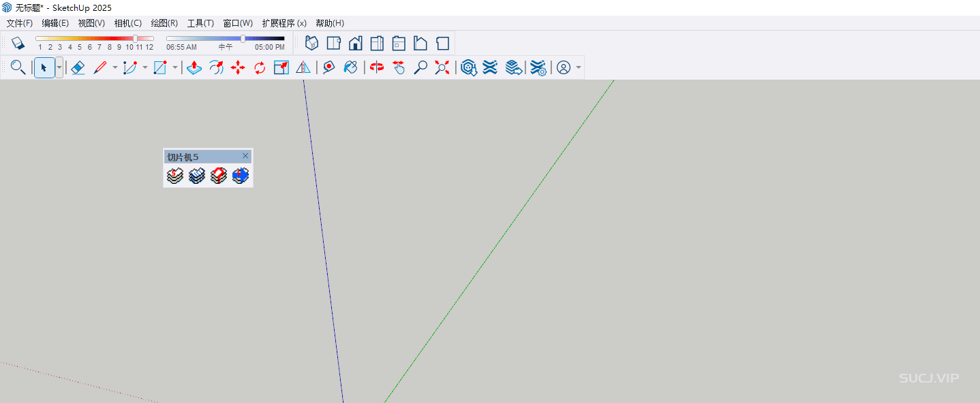
Task: Open the 帮助(H) menu
Action: tap(330, 23)
